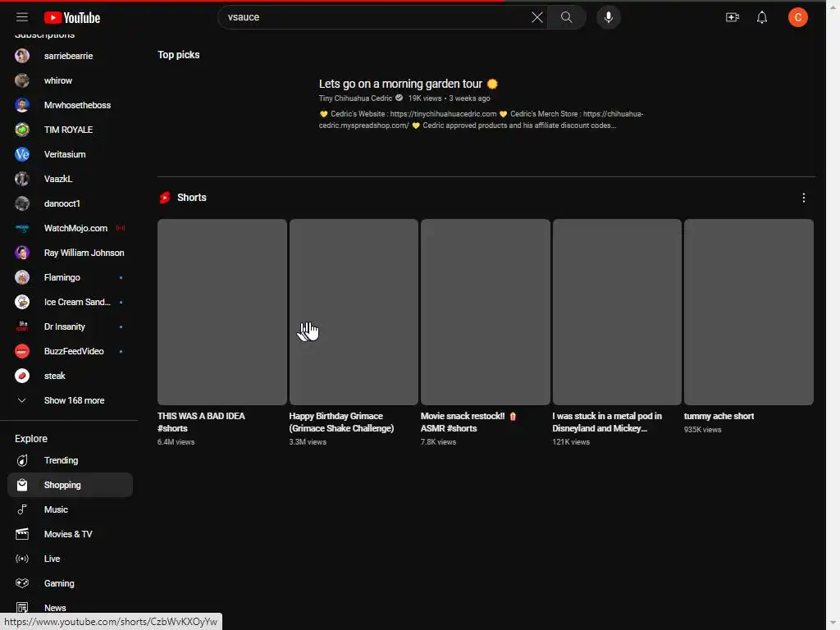This screenshot has height=630, width=840.
Task: Click the Ray William Johnson name
Action: point(84,253)
